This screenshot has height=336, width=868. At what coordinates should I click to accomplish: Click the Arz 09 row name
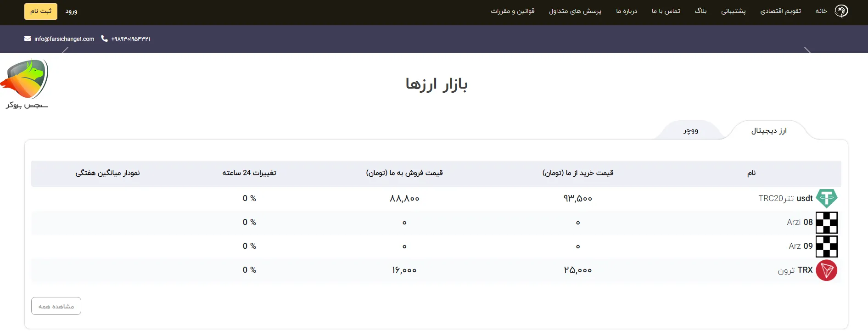pyautogui.click(x=801, y=246)
